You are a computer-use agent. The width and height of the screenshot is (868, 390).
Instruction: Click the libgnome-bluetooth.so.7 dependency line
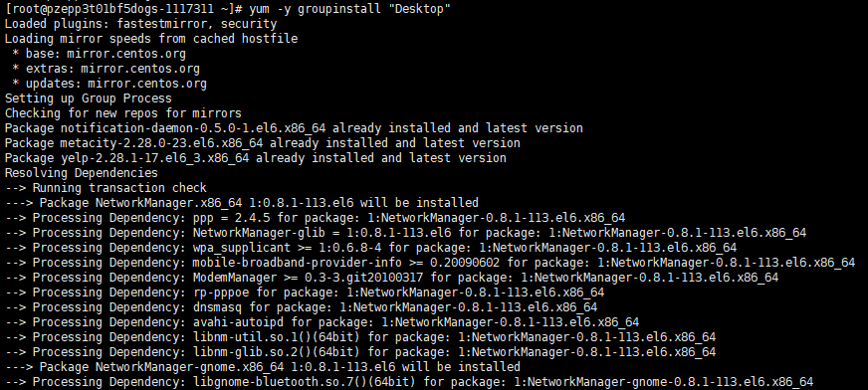click(x=409, y=382)
